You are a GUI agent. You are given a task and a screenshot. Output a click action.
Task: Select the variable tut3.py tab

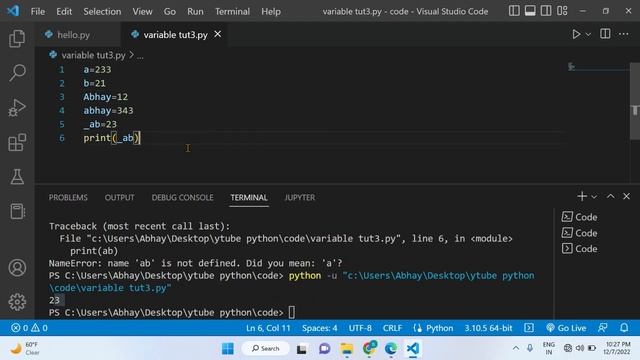(x=175, y=35)
